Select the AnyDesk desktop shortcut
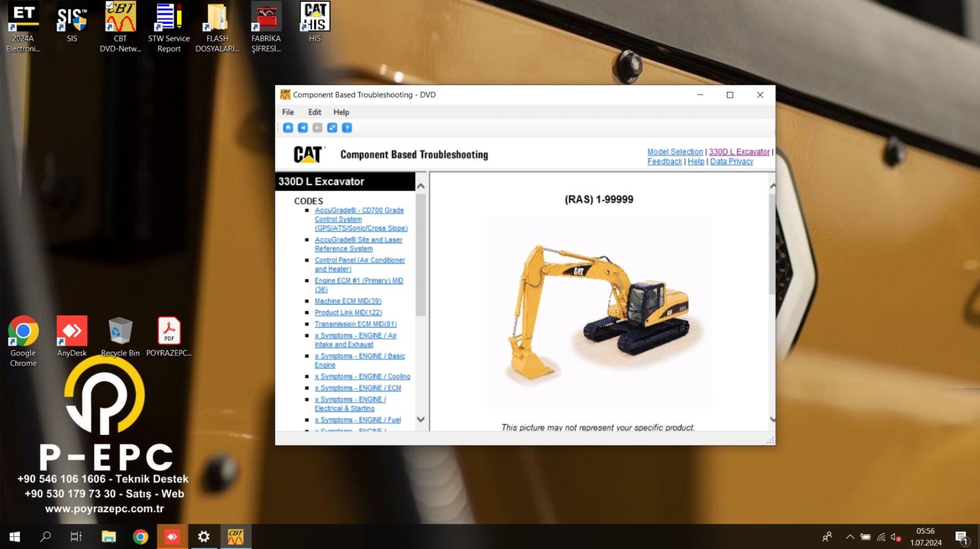The image size is (980, 549). click(72, 336)
